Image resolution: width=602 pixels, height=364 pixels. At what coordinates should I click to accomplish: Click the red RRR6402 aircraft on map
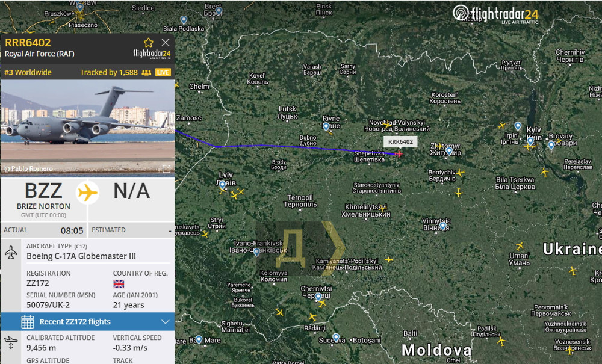coord(399,154)
